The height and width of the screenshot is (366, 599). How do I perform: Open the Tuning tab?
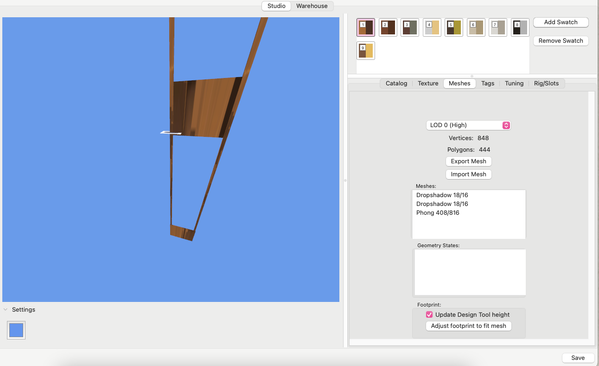pos(514,83)
